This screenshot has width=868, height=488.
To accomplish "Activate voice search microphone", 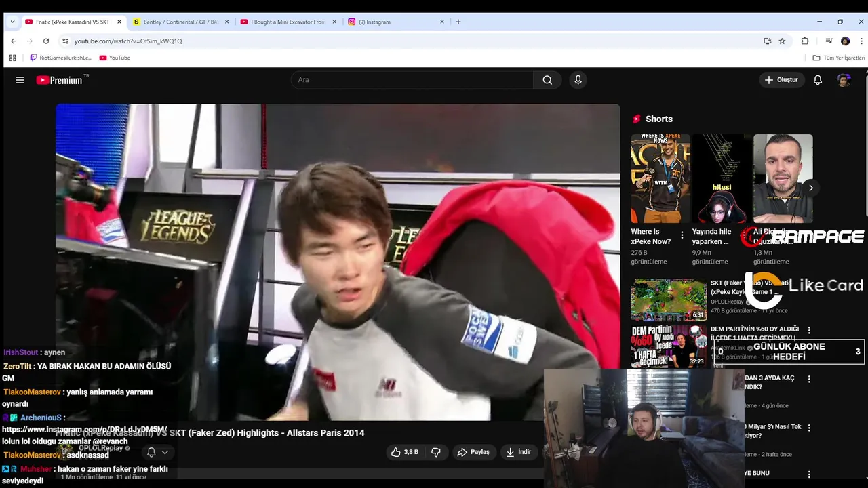I will click(x=578, y=80).
